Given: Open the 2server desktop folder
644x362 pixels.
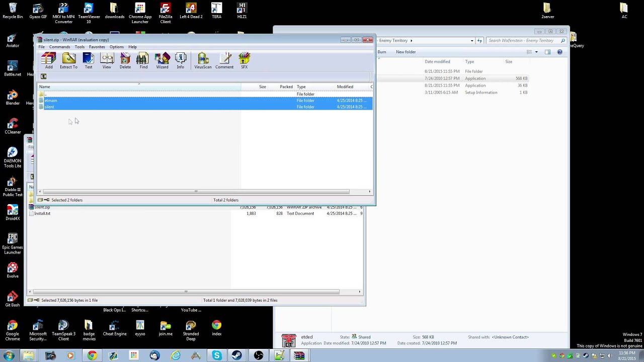Looking at the screenshot, I should coord(547,11).
